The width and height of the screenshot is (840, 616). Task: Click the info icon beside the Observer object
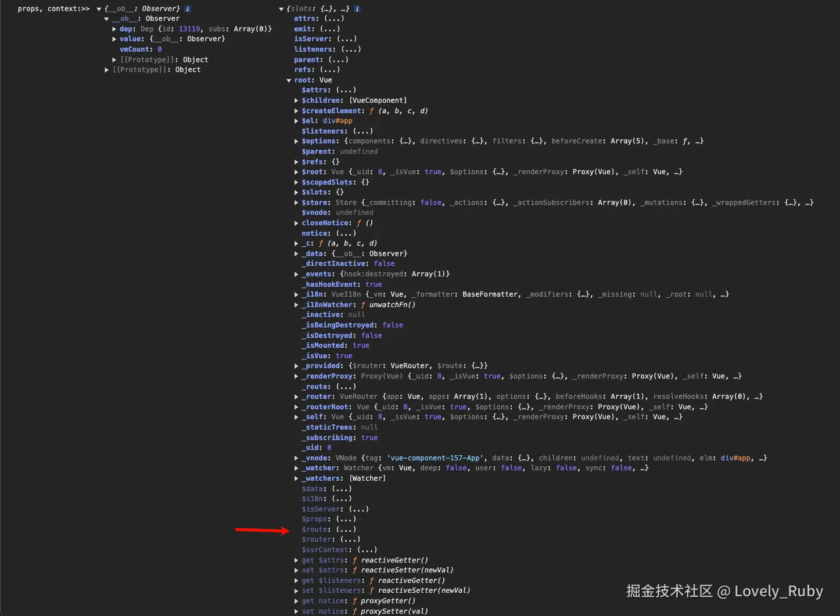point(188,9)
